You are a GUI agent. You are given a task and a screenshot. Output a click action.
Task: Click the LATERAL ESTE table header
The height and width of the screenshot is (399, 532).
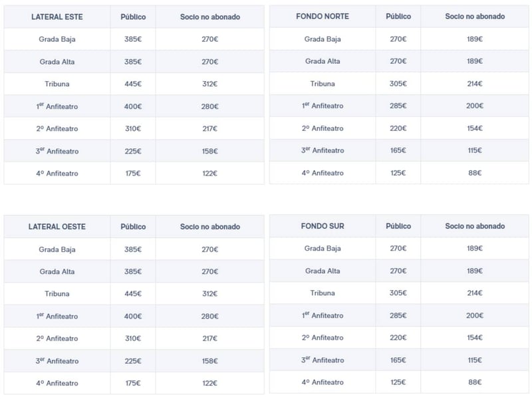coord(57,17)
